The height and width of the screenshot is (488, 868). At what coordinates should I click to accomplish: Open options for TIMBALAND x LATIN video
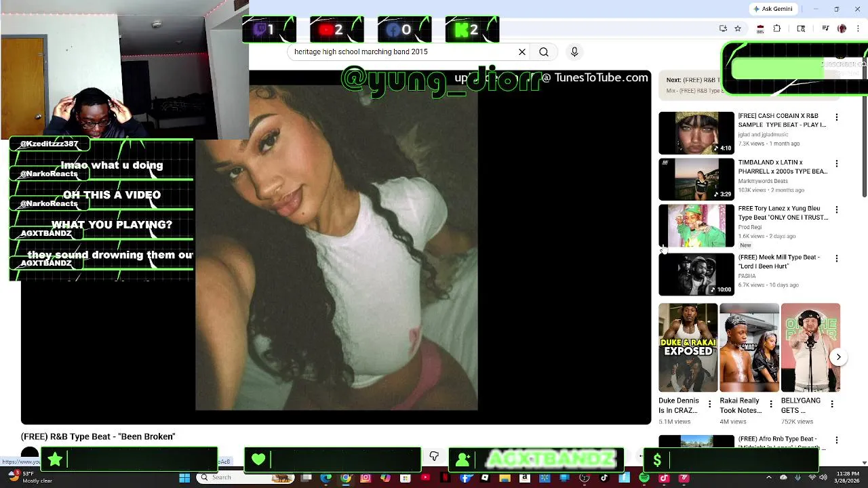(837, 163)
